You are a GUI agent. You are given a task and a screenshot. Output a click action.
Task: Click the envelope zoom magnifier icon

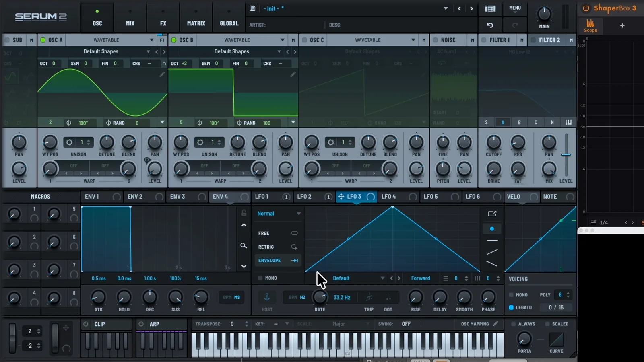(x=244, y=245)
